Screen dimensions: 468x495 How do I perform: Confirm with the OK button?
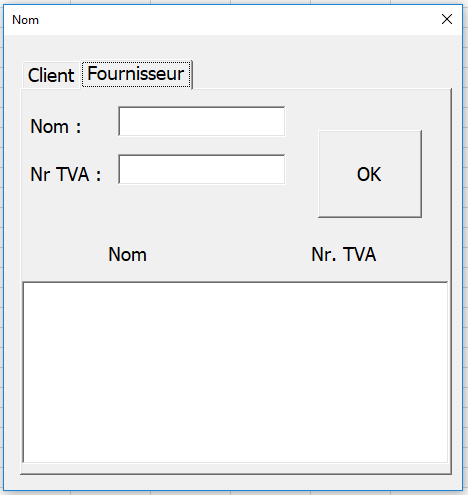pyautogui.click(x=370, y=174)
